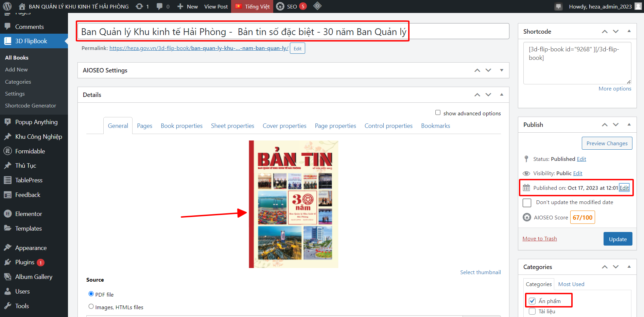Open the Formidable sidebar icon
This screenshot has height=317, width=644.
tap(7, 151)
